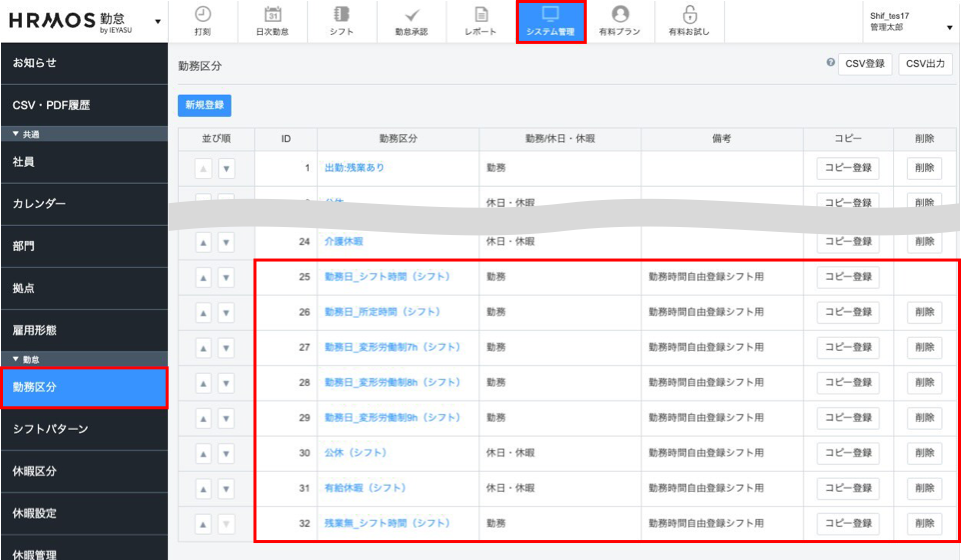The height and width of the screenshot is (560, 961).
Task: Open the 日次勤怠 calendar icon
Action: [x=272, y=15]
